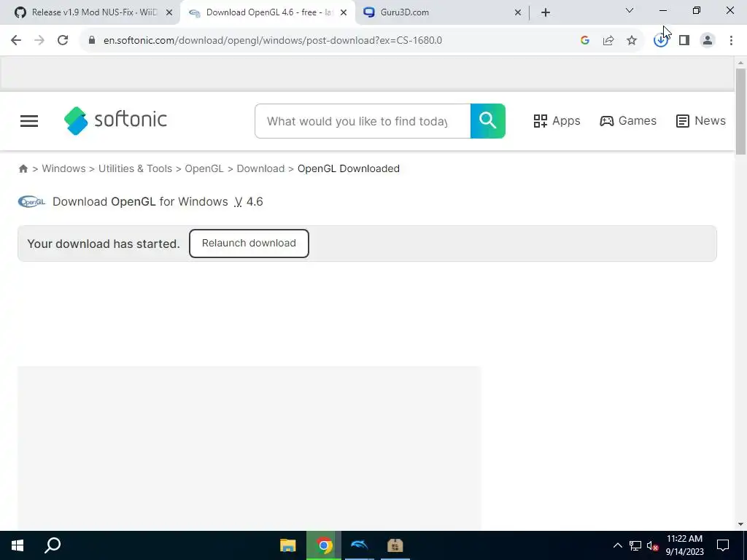Image resolution: width=747 pixels, height=560 pixels.
Task: Open File Explorer from taskbar
Action: click(x=287, y=545)
